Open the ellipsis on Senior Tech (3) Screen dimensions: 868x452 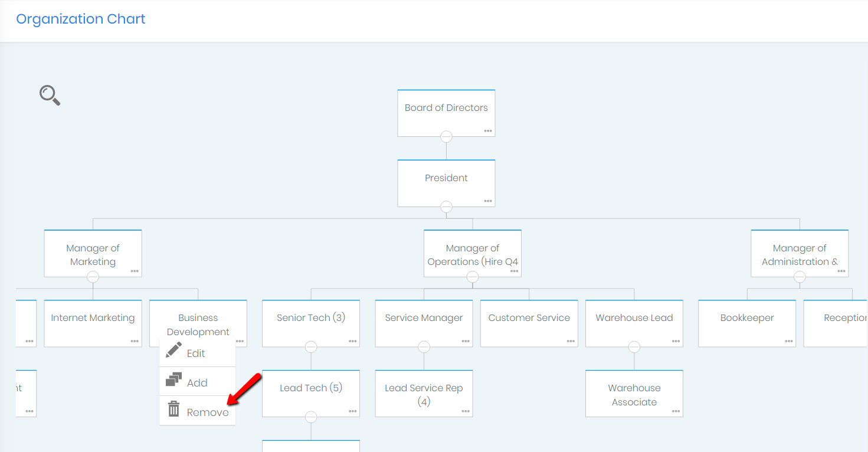click(x=353, y=340)
